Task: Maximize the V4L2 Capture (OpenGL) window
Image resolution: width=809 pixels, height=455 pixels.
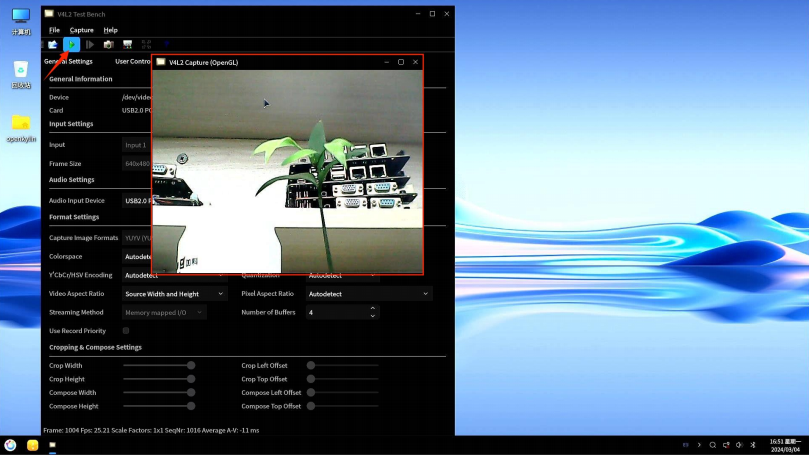Action: click(x=401, y=62)
